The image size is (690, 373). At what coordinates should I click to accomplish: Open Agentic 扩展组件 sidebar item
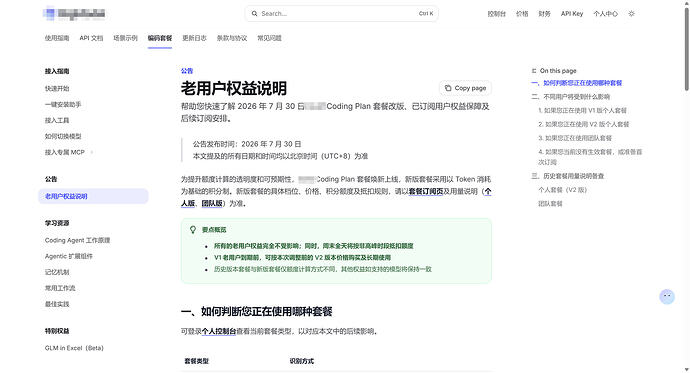69,256
